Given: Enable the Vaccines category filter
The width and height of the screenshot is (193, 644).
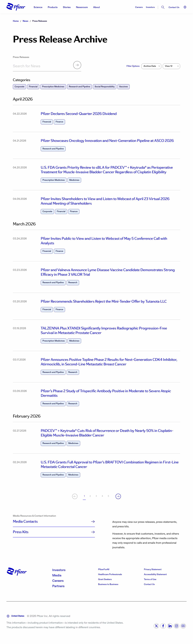Looking at the screenshot, I should click(123, 86).
